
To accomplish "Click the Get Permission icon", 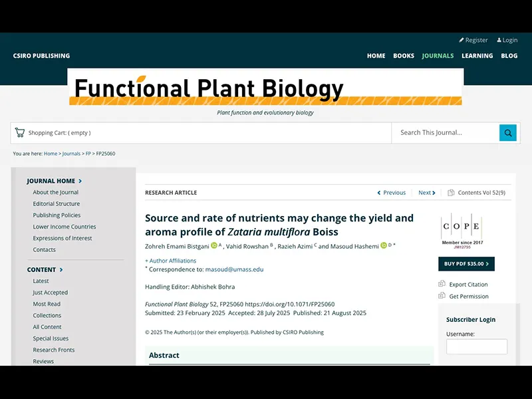I will pyautogui.click(x=442, y=296).
